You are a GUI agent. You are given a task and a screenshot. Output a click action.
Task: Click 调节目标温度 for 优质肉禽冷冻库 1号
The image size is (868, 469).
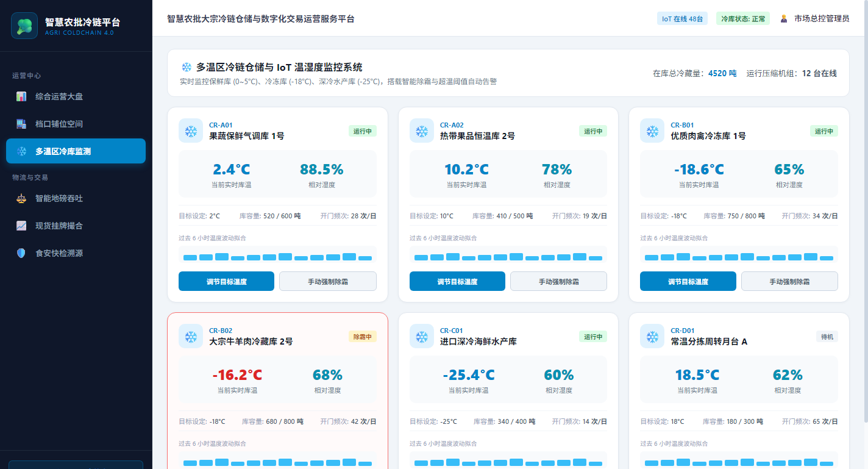click(x=688, y=281)
